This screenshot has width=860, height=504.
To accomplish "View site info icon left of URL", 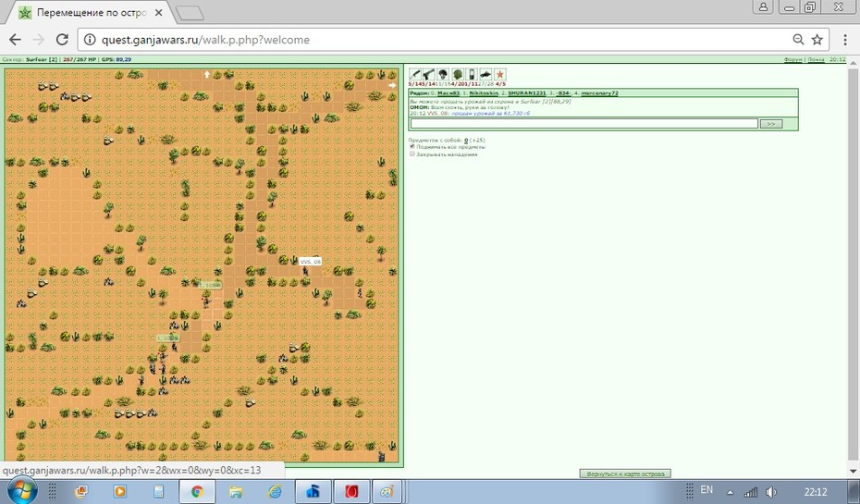I will click(x=90, y=40).
